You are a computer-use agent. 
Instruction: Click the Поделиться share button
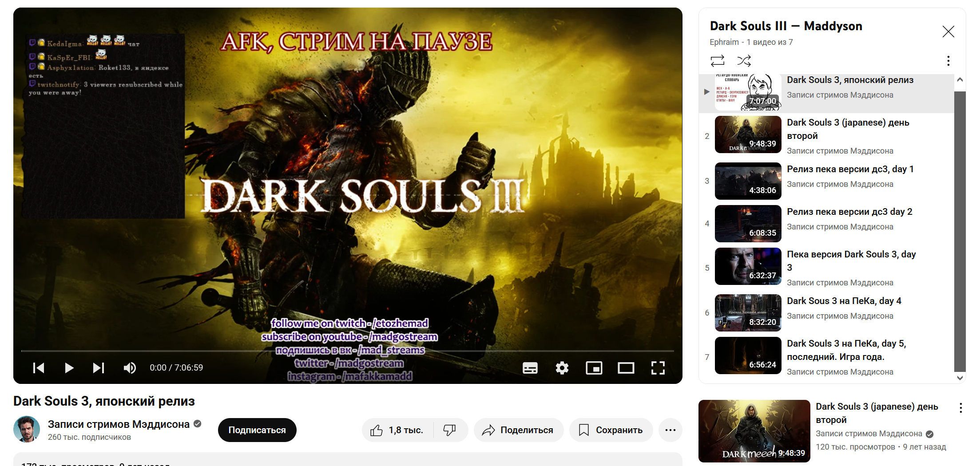point(518,430)
